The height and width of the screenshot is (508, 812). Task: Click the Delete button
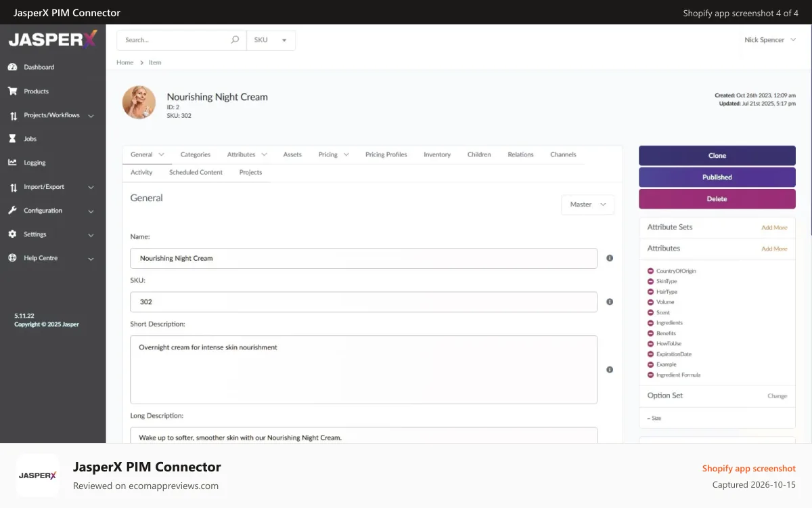(x=717, y=198)
